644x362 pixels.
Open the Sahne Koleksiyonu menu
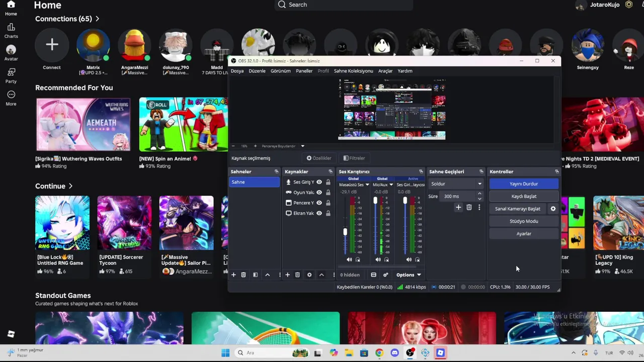pos(353,71)
